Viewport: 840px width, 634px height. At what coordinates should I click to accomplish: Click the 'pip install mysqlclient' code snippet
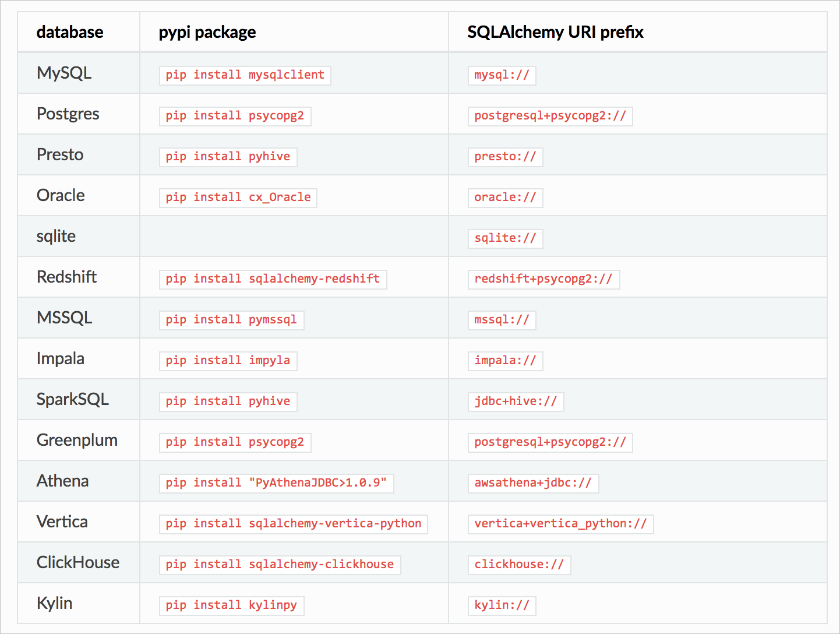point(245,75)
